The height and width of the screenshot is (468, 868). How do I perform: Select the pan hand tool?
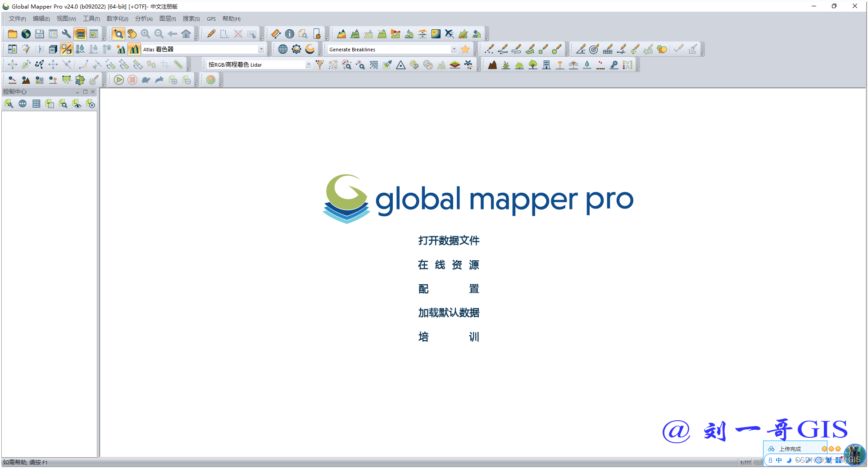pyautogui.click(x=132, y=34)
